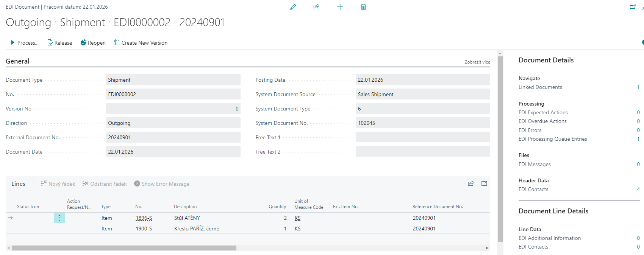The width and height of the screenshot is (644, 255).
Task: Click the Status Icon column header
Action: pos(28,207)
